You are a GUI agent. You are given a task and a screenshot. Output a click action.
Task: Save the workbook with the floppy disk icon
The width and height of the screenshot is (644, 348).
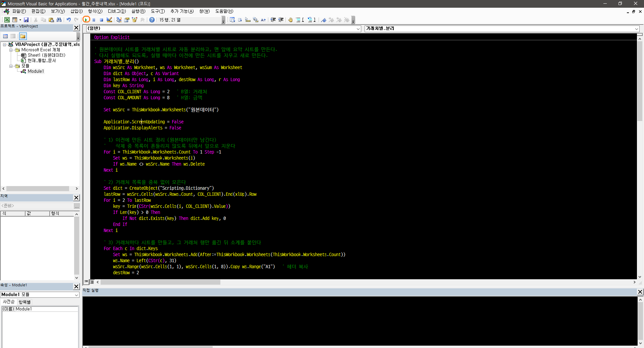tap(26, 20)
